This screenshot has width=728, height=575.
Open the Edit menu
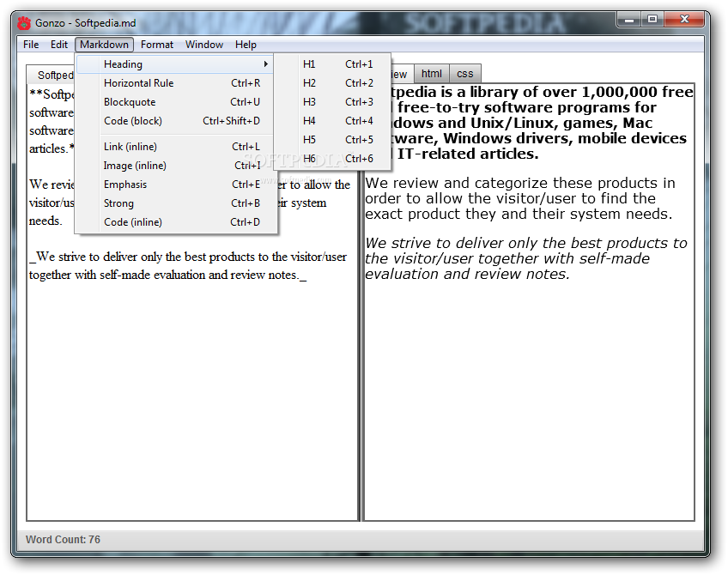pos(59,45)
